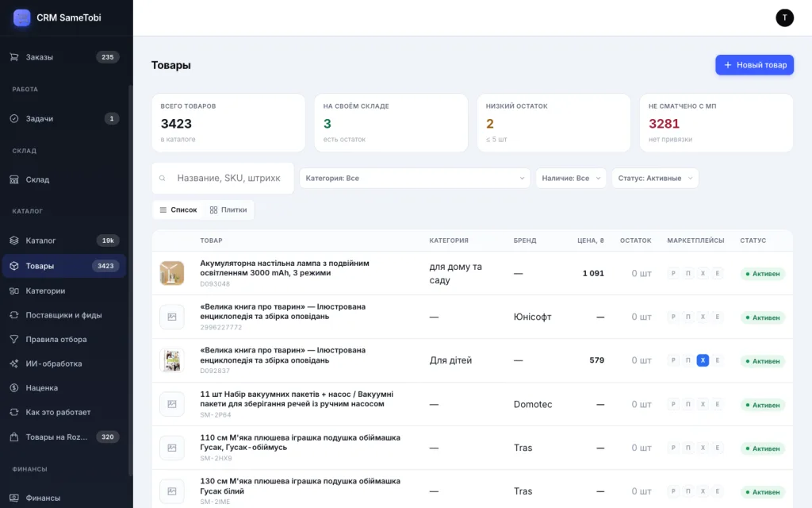Click the warehouse icon beside Склад
812x508 pixels.
click(x=14, y=180)
